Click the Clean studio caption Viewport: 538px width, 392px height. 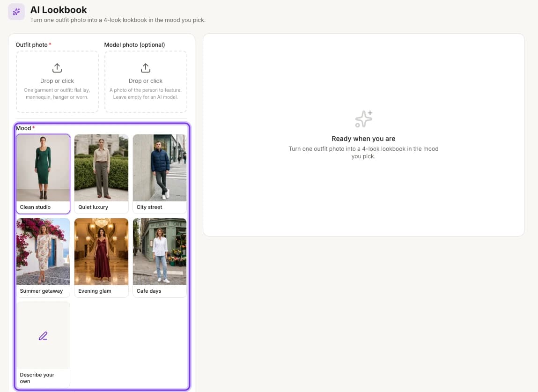click(35, 207)
